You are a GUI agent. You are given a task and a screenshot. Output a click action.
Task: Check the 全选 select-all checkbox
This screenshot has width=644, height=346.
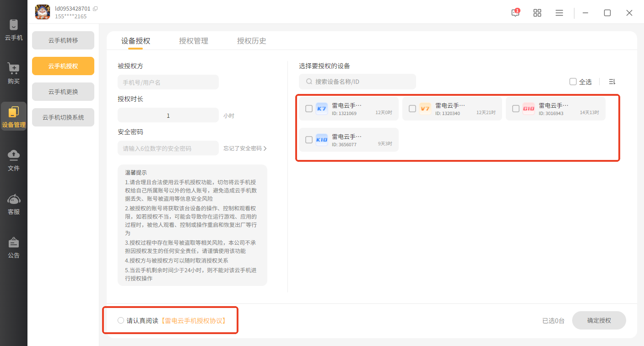pyautogui.click(x=573, y=82)
